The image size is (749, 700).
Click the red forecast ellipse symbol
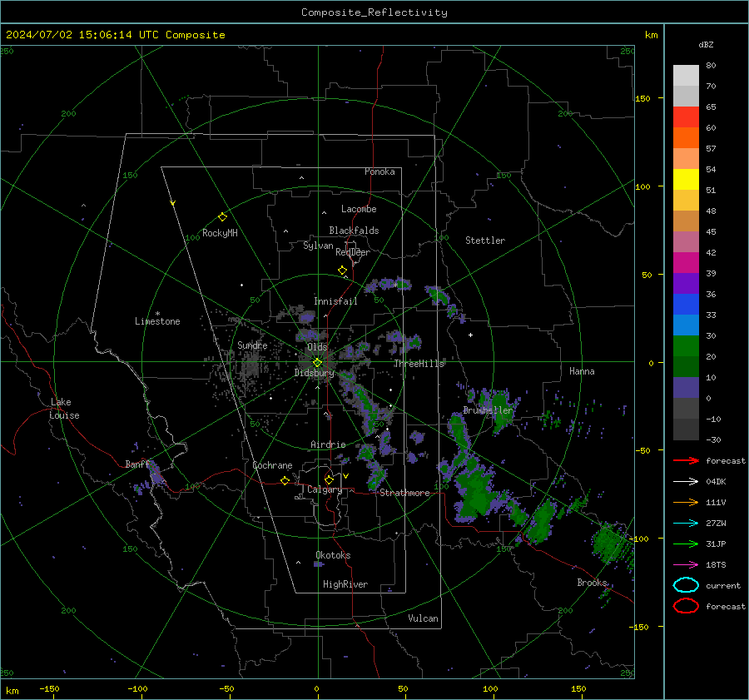point(686,606)
